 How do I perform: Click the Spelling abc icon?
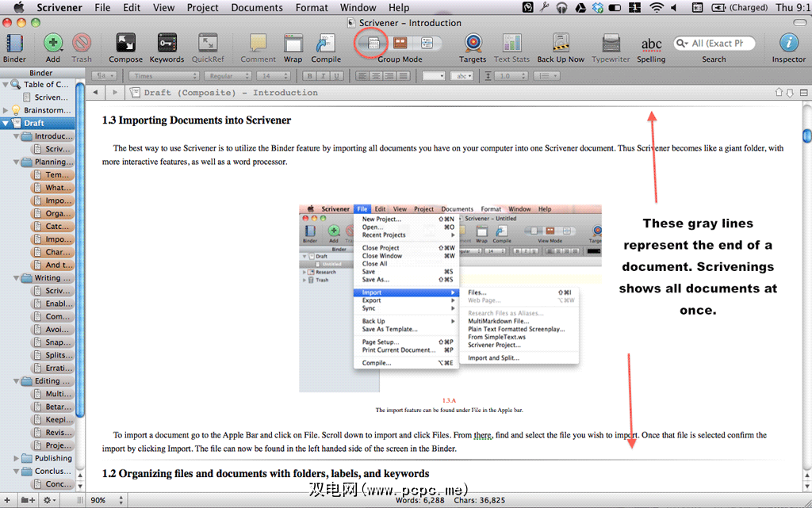[651, 44]
